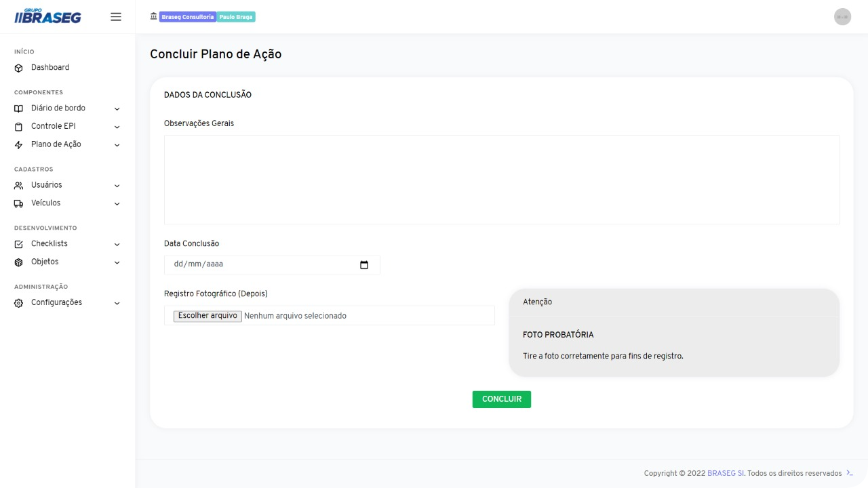The height and width of the screenshot is (488, 868).
Task: Expand the Checklists submenu arrow
Action: pyautogui.click(x=117, y=245)
